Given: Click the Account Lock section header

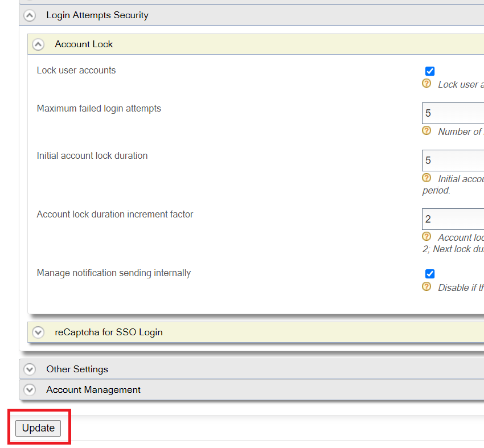Looking at the screenshot, I should click(84, 44).
